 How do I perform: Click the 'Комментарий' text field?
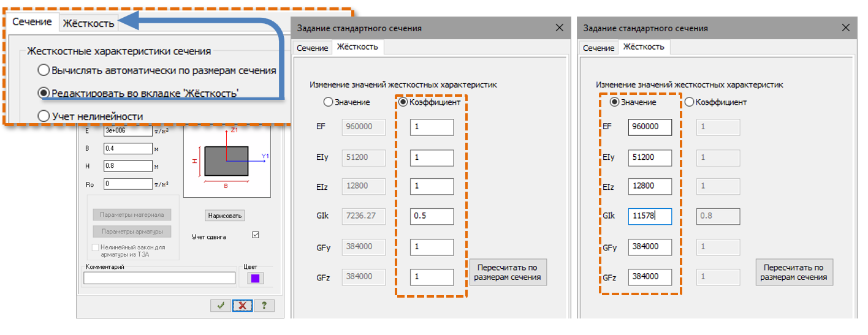point(159,279)
